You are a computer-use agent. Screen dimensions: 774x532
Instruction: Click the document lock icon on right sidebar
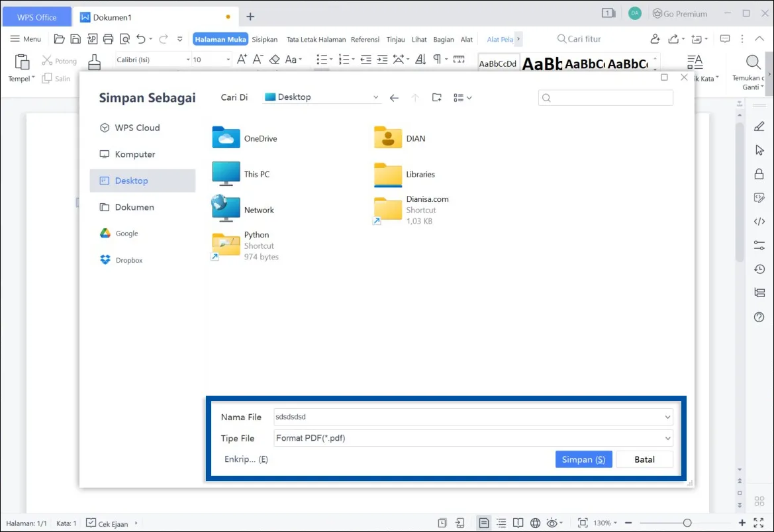[759, 173]
